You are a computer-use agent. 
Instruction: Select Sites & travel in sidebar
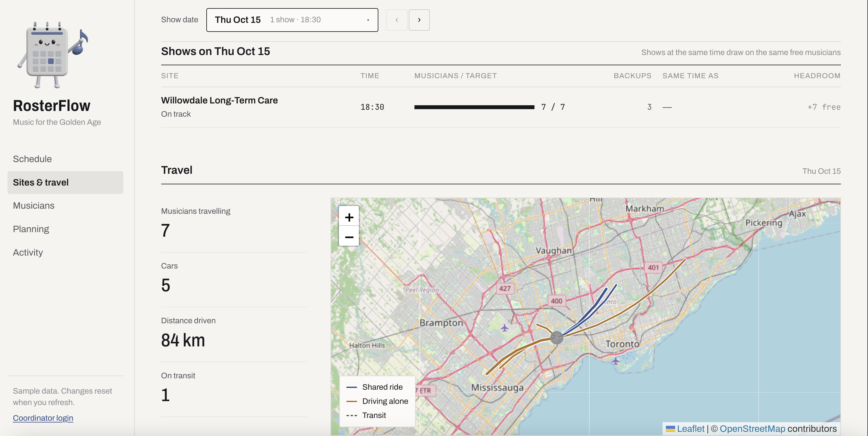(65, 182)
